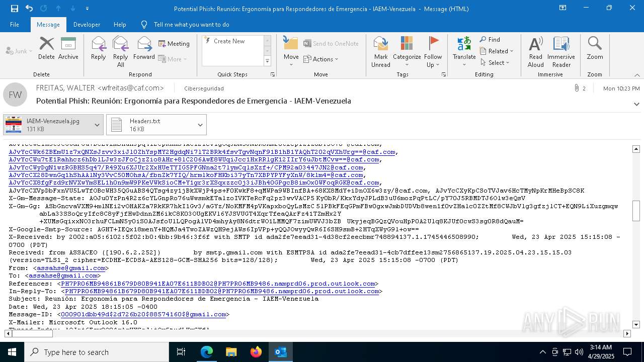Open the notification center icon

627,352
